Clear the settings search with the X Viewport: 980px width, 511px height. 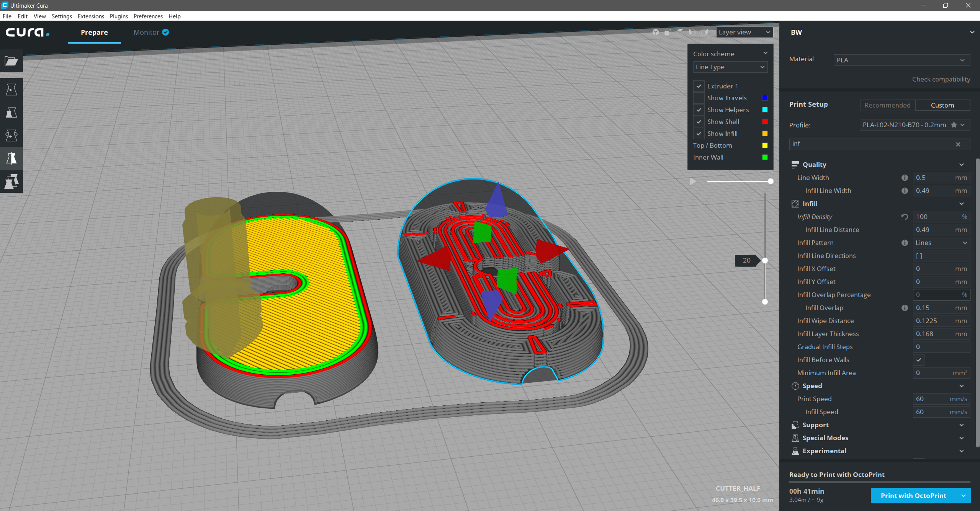pyautogui.click(x=958, y=144)
